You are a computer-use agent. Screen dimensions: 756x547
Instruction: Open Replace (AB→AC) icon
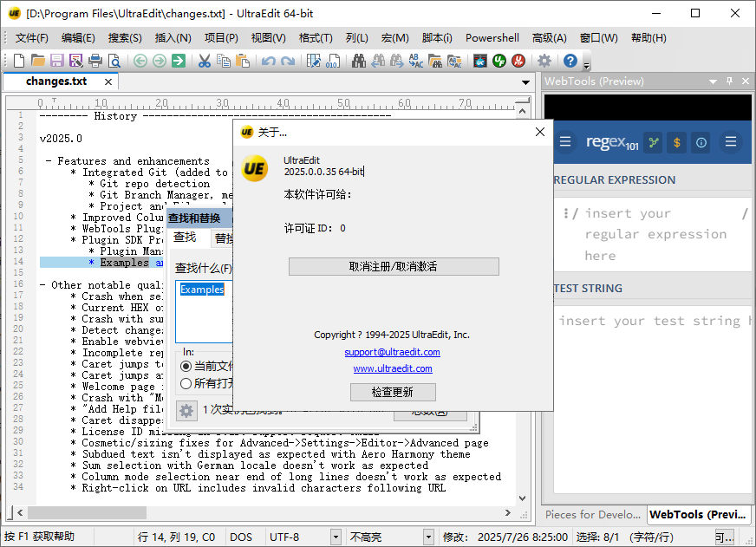click(x=415, y=61)
